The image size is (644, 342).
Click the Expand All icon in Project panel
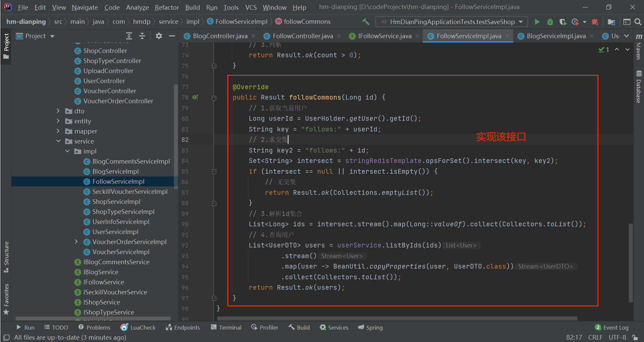(129, 36)
